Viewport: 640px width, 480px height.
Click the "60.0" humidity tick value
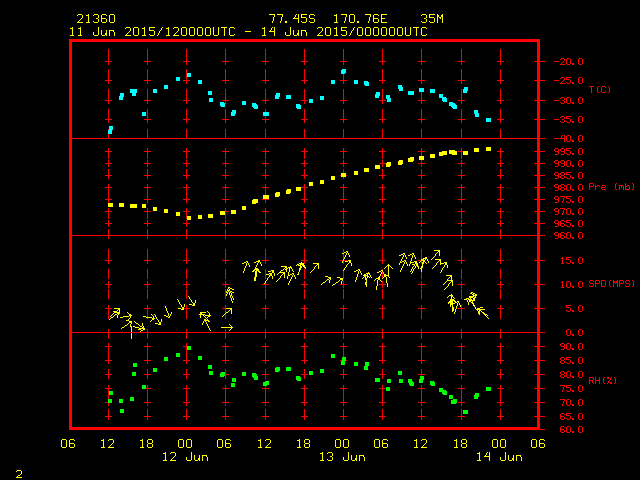click(571, 430)
